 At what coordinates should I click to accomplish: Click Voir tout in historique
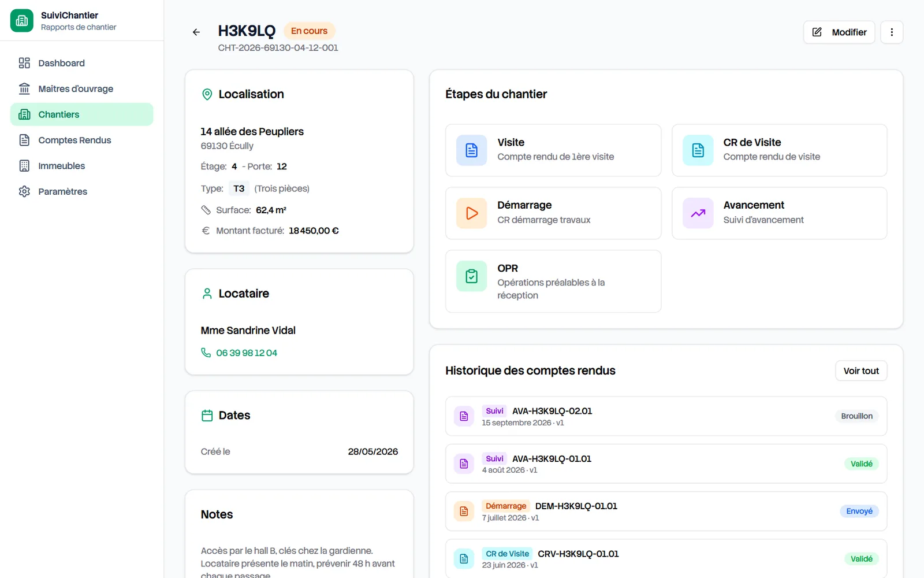(x=861, y=371)
